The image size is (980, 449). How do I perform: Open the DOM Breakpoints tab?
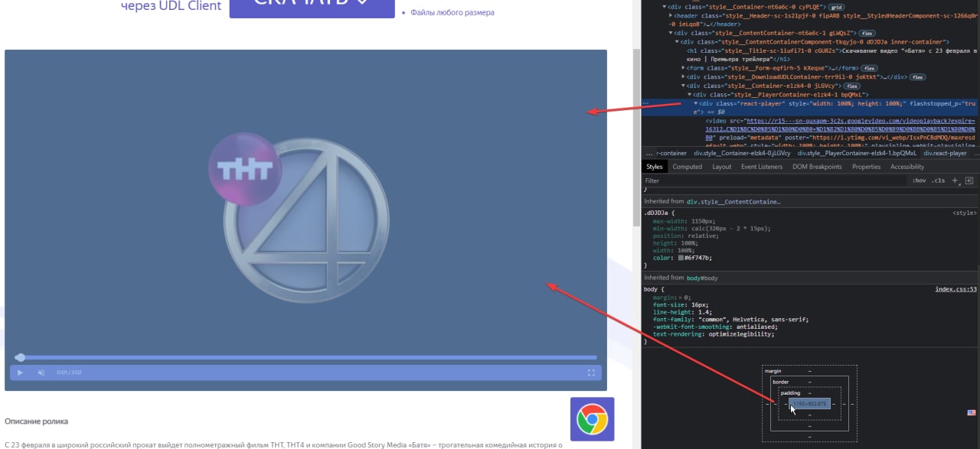click(x=817, y=167)
